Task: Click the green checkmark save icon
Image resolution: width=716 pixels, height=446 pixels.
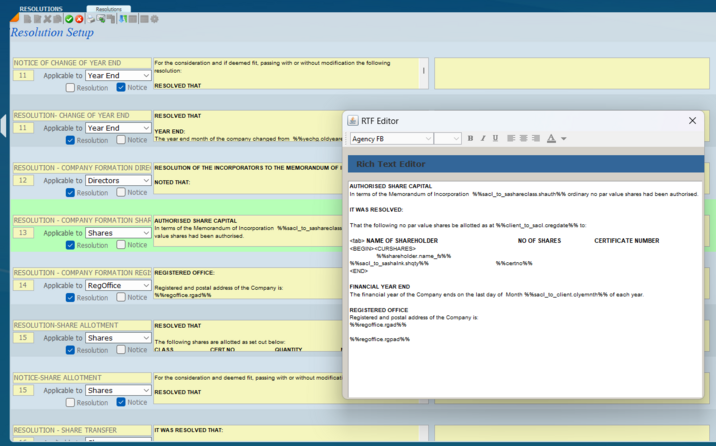Action: 69,19
